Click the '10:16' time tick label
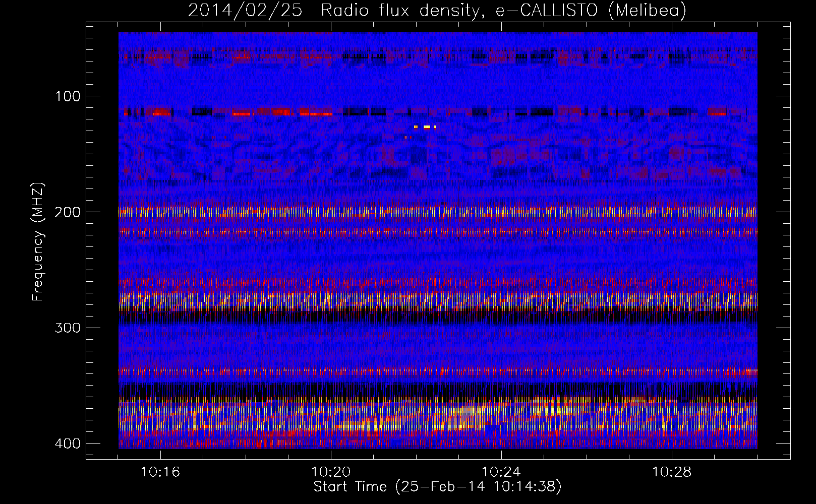This screenshot has width=816, height=504. click(x=160, y=472)
